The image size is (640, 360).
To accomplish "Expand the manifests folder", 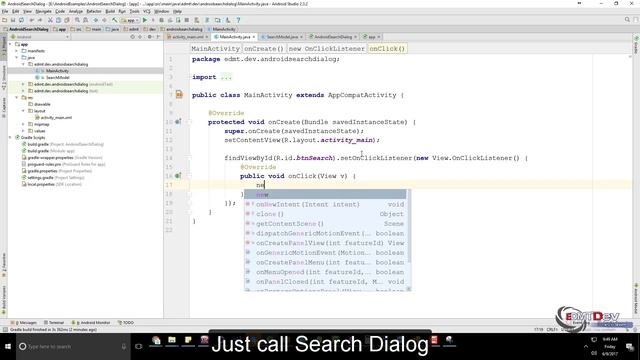I will [x=17, y=51].
